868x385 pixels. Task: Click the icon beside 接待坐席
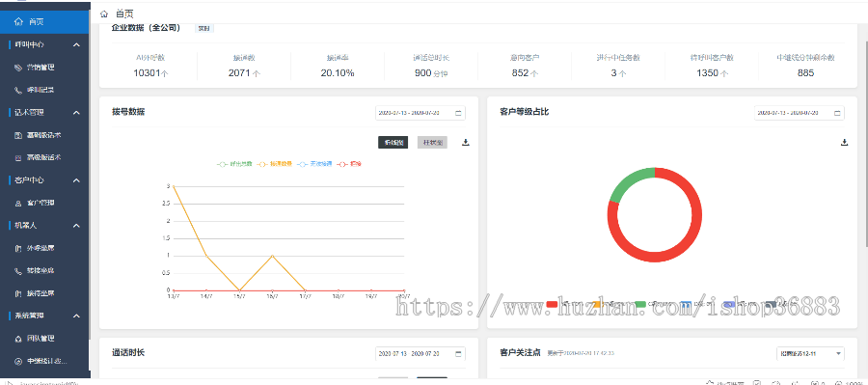pyautogui.click(x=18, y=293)
